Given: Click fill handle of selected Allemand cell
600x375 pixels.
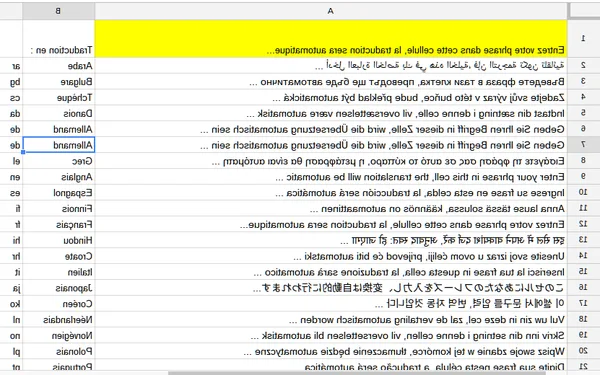Looking at the screenshot, I should [x=23, y=152].
